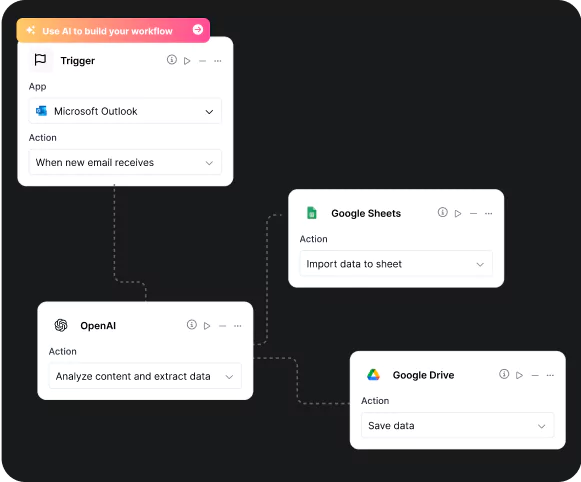Viewport: 581px width, 482px height.
Task: Collapse the Google Drive card with minus icon
Action: [535, 375]
